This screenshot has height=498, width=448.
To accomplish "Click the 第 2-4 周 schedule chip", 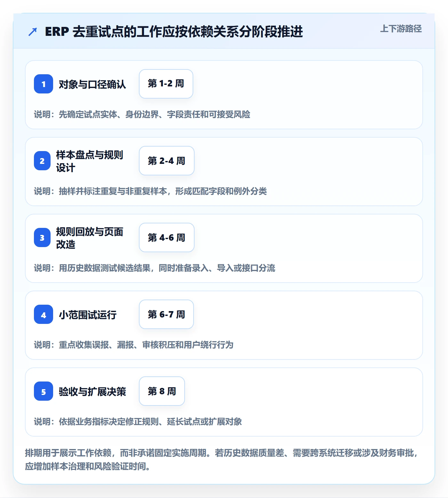I will 167,161.
